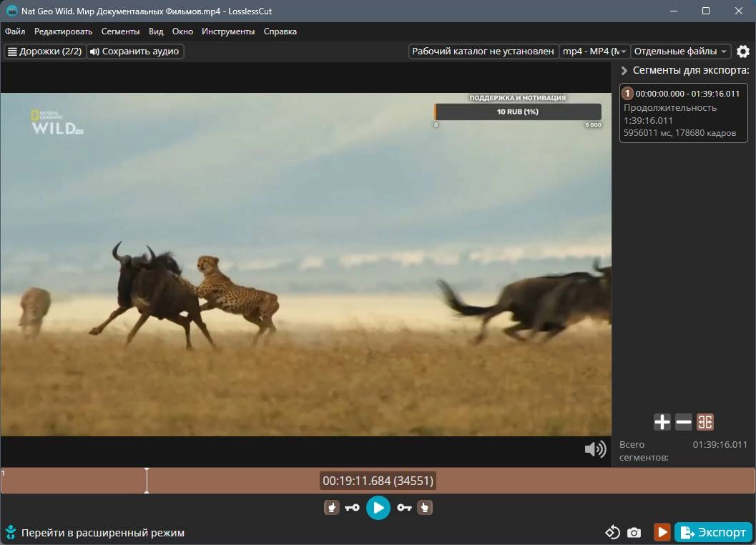Image resolution: width=756 pixels, height=545 pixels.
Task: Open the Вид menu
Action: [156, 31]
